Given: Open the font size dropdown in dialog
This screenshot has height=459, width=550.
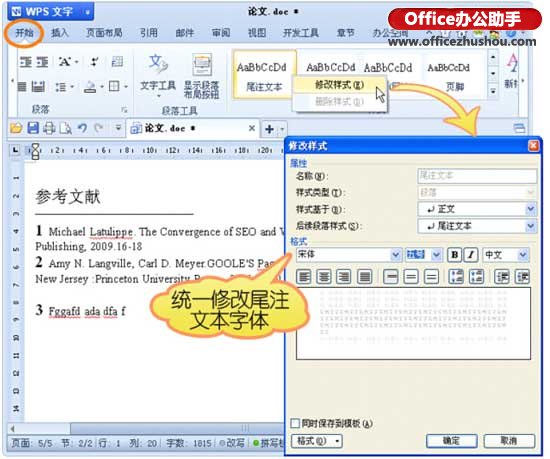Looking at the screenshot, I should pyautogui.click(x=436, y=255).
